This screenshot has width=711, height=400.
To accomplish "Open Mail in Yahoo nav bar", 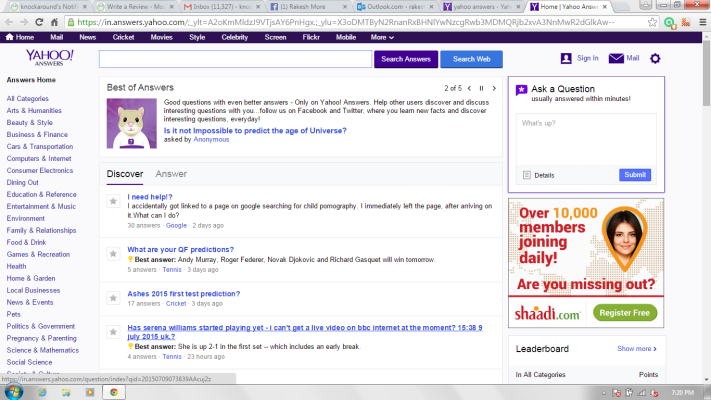I will pos(57,37).
